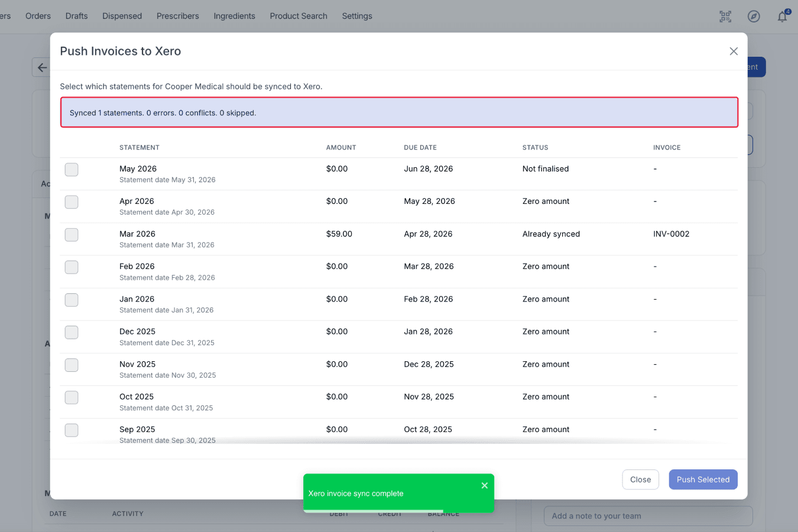Viewport: 798px width, 532px height.
Task: Tick the Oct 2025 statement checkbox
Action: [x=72, y=397]
